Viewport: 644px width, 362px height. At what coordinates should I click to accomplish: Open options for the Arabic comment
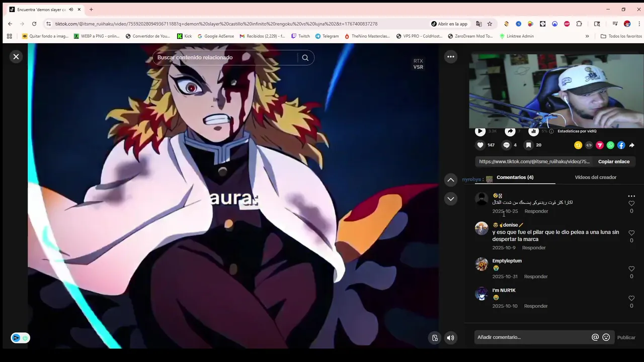631,196
